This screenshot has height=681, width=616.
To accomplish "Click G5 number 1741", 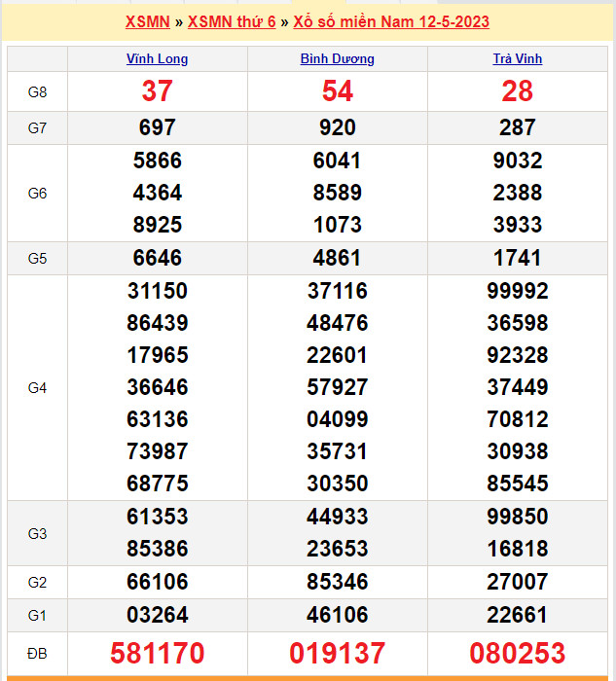I will click(x=518, y=258).
